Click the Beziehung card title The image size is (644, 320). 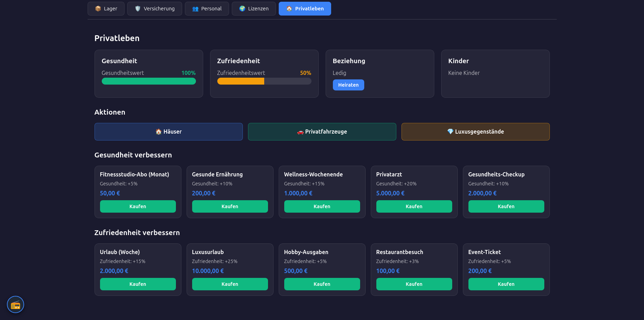(x=349, y=61)
